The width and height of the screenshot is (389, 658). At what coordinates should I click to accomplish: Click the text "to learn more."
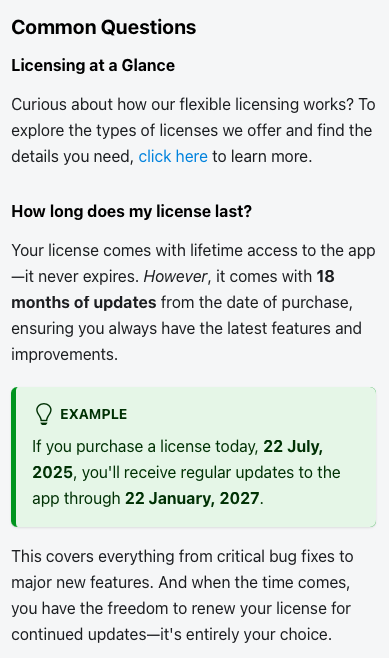262,157
